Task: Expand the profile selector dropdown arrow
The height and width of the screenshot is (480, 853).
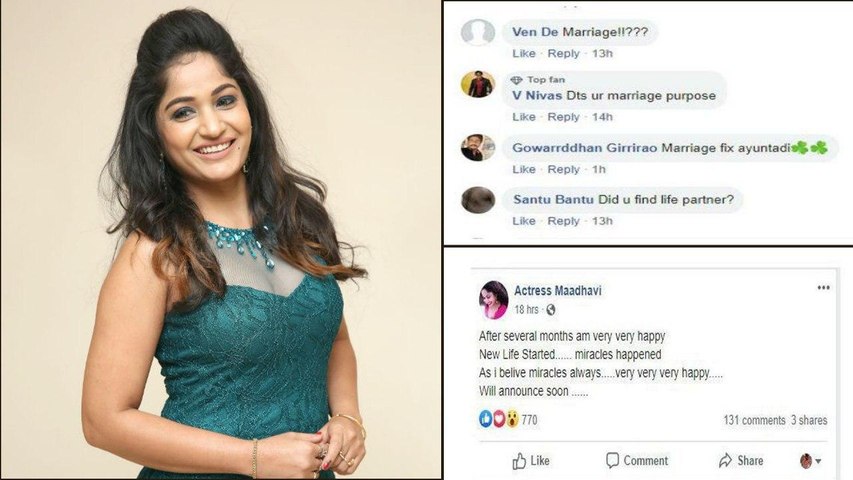Action: 818,461
